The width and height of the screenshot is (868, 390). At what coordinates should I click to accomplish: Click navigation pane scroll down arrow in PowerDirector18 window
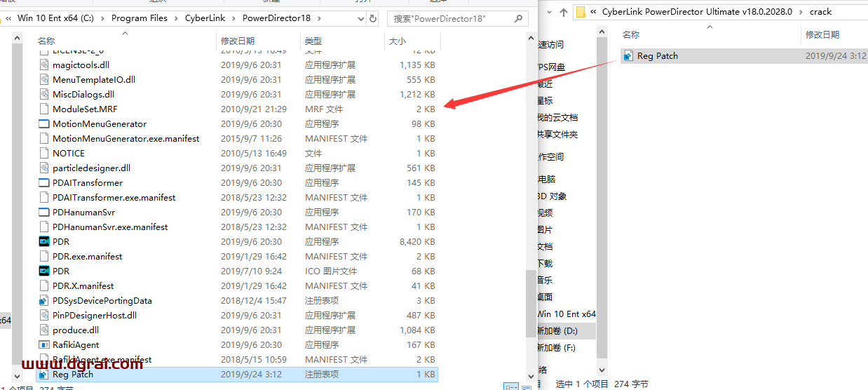click(18, 377)
